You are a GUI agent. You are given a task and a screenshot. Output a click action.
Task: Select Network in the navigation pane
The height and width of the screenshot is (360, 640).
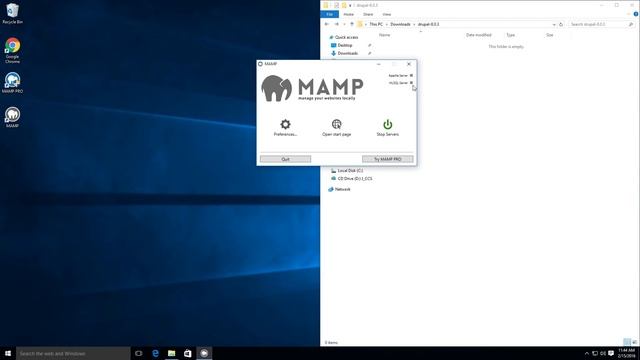(339, 189)
